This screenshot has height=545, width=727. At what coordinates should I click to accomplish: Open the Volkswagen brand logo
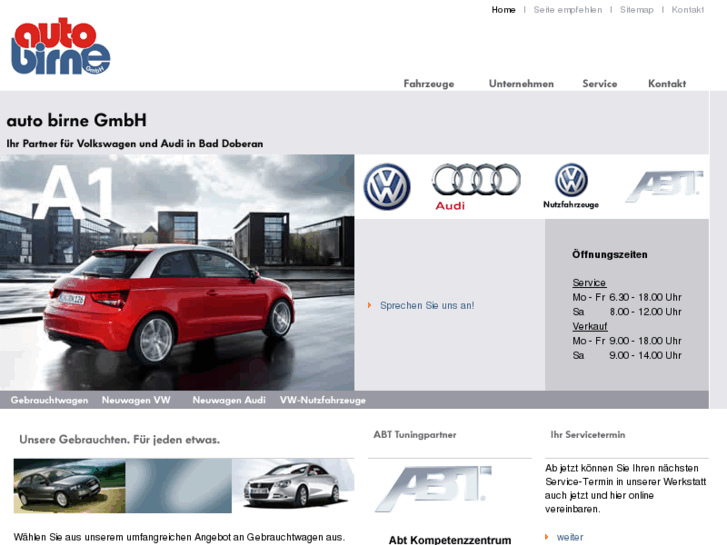(387, 186)
